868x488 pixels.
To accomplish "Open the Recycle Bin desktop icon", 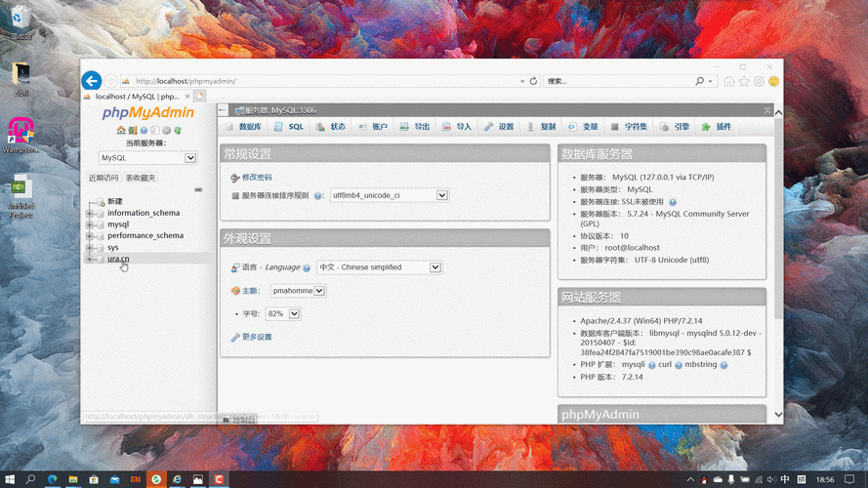I will (21, 22).
